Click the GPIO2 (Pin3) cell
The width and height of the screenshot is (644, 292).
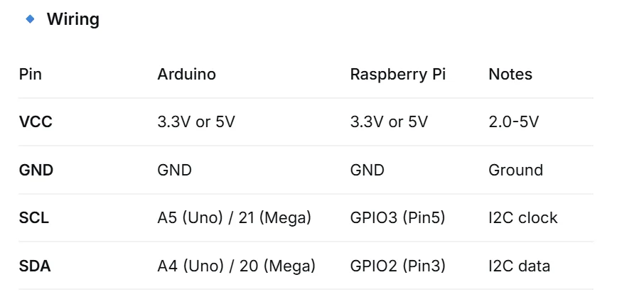[x=397, y=266]
